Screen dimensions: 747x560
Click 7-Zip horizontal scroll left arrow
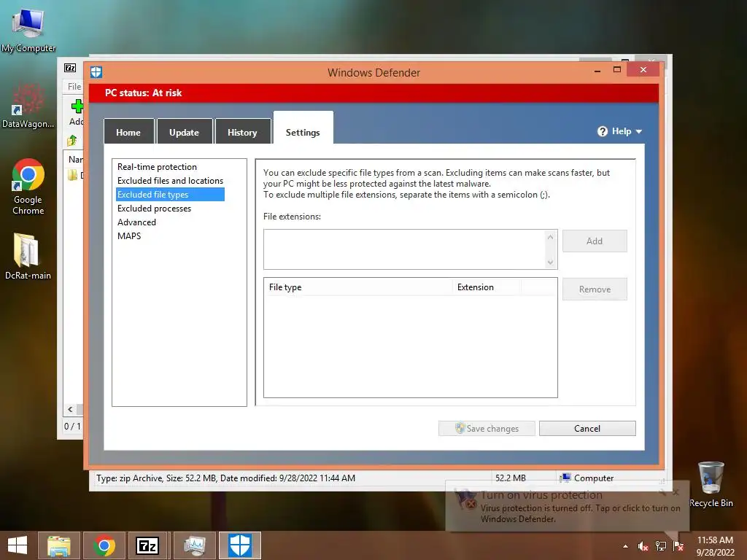click(x=70, y=409)
